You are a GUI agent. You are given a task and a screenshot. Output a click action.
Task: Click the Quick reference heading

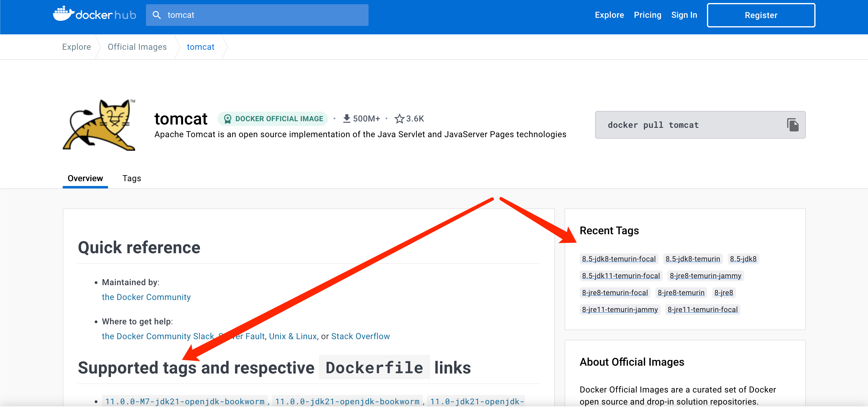tap(139, 247)
